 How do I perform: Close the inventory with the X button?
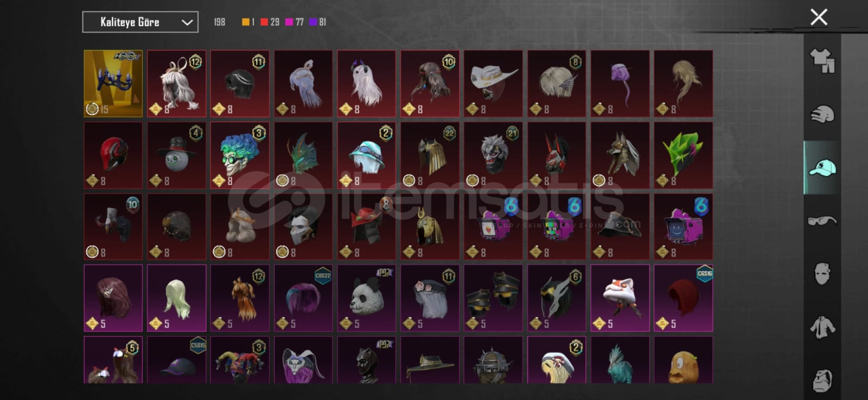click(819, 17)
